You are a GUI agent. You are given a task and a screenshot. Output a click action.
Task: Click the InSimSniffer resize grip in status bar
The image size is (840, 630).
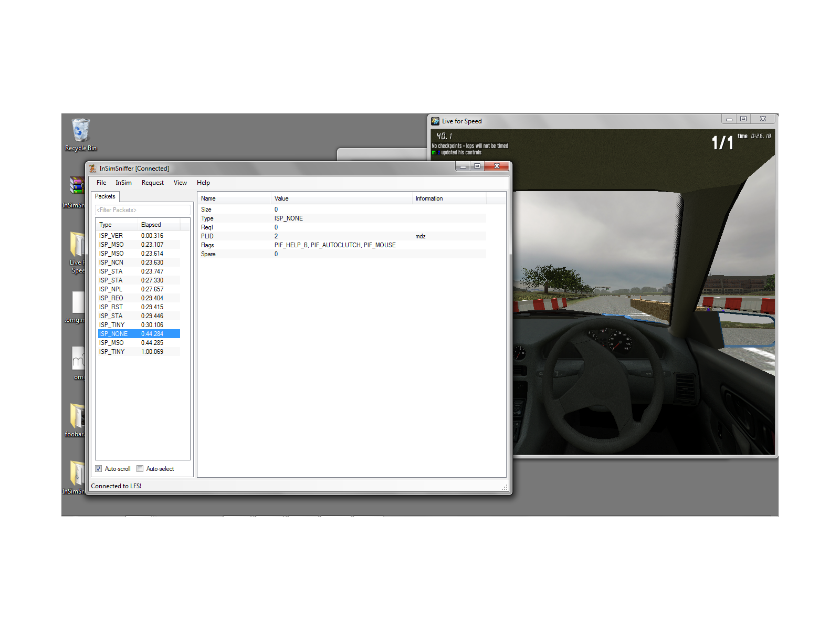[x=505, y=488]
